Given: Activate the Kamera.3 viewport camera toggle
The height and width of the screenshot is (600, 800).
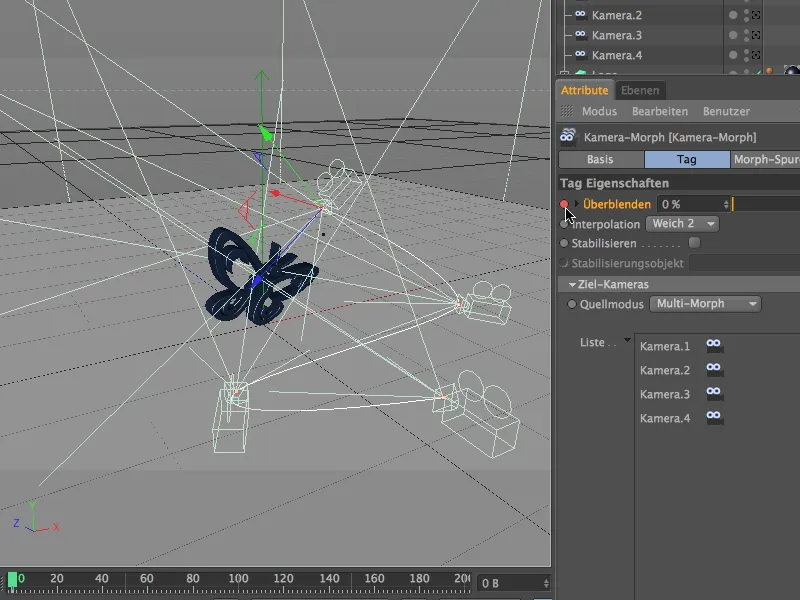Looking at the screenshot, I should point(756,35).
